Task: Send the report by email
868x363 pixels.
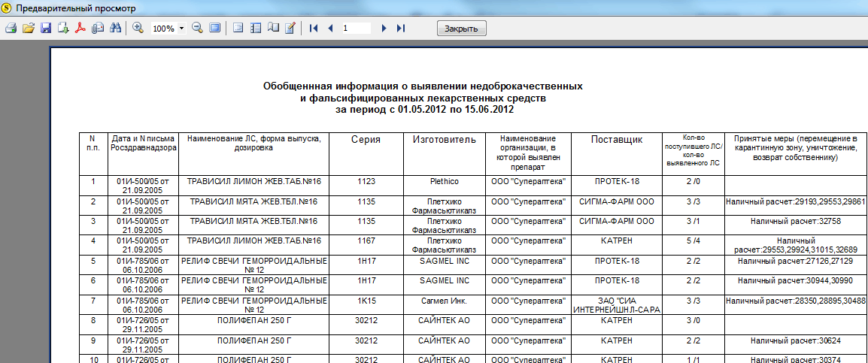Action: point(98,28)
